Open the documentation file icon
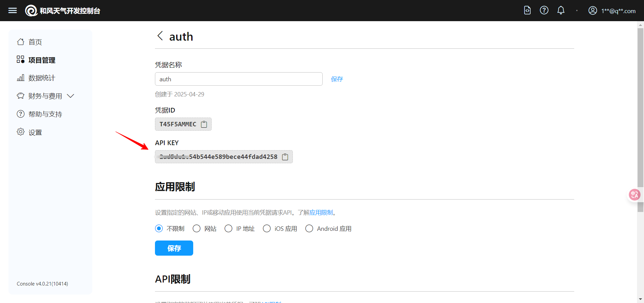Screen dimensions: 644x303 (527, 10)
